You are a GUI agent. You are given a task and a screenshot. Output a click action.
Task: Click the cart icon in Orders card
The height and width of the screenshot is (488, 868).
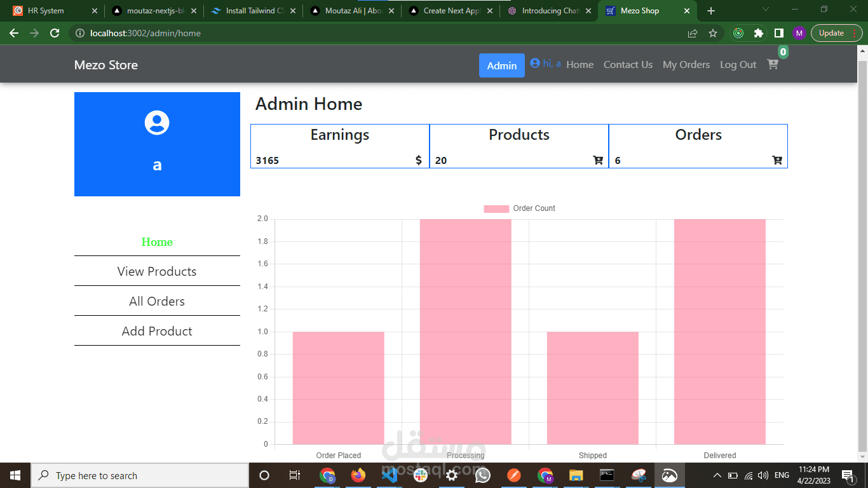777,160
